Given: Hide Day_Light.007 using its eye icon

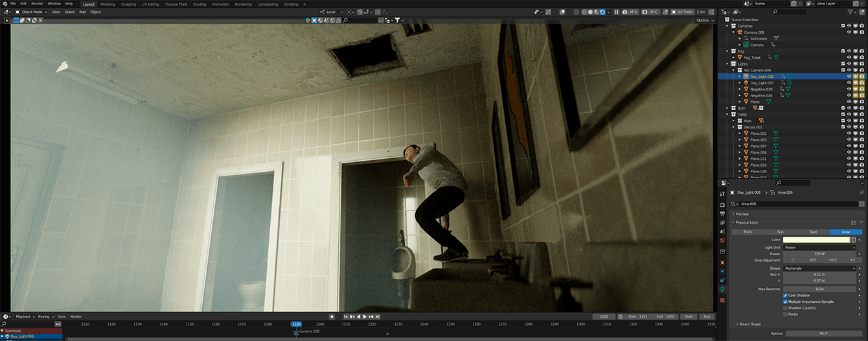Looking at the screenshot, I should tap(849, 83).
